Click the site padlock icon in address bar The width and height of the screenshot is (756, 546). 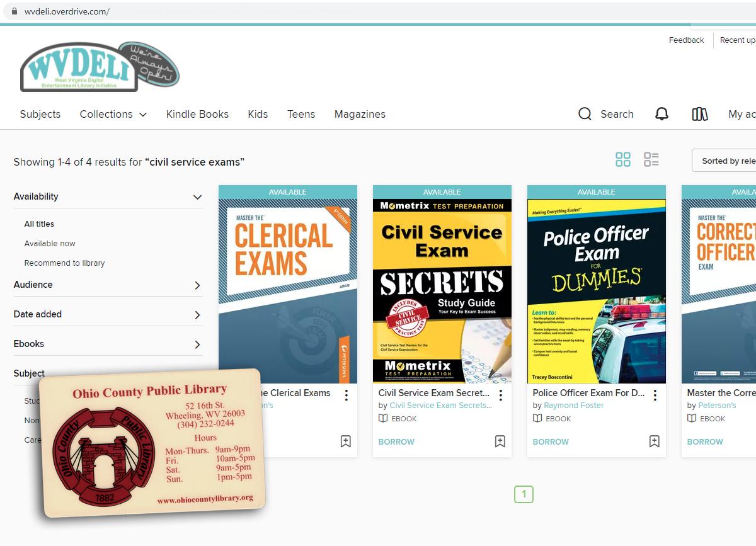click(15, 11)
